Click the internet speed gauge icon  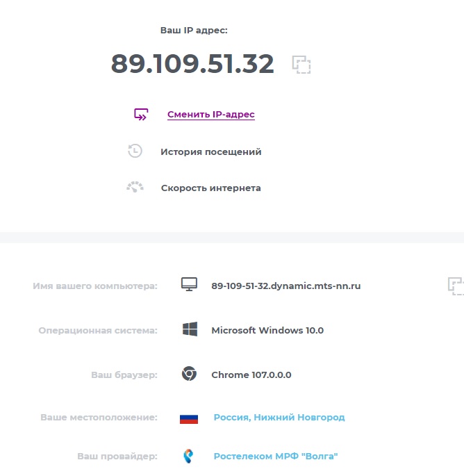[135, 187]
